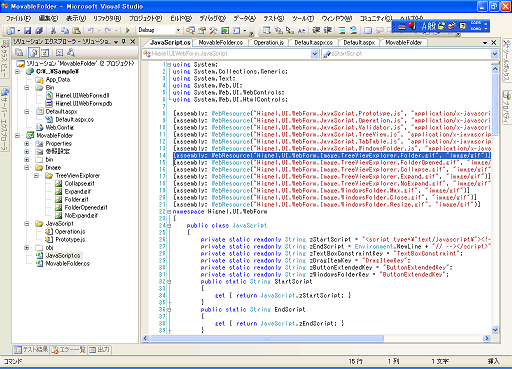The image size is (512, 369).
Task: Close the Solution Explorer panel
Action: pos(133,42)
